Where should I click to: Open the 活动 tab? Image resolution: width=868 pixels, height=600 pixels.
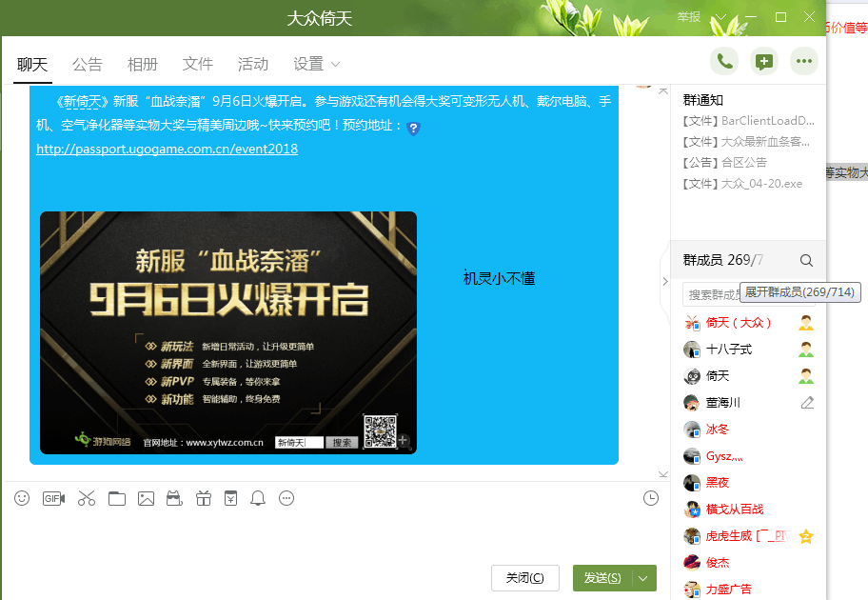pos(252,64)
